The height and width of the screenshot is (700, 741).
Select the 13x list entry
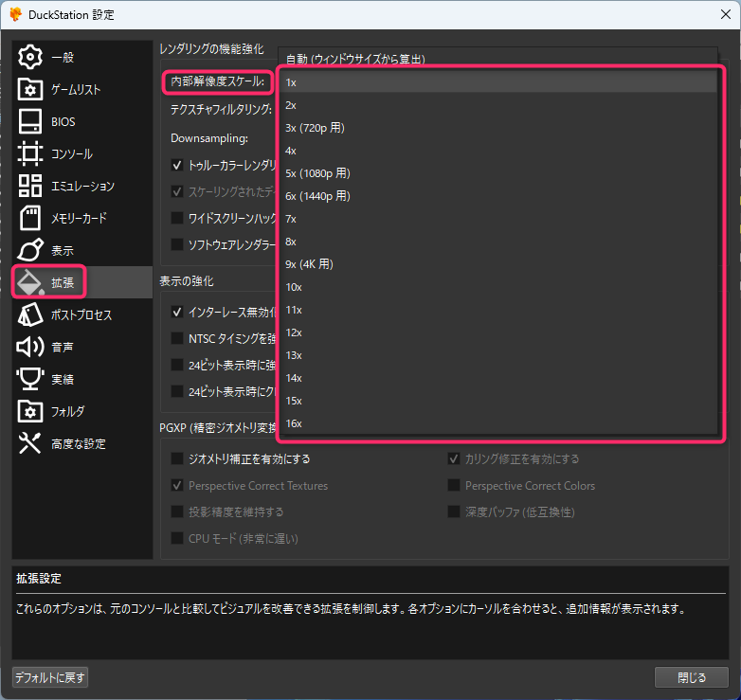point(498,355)
